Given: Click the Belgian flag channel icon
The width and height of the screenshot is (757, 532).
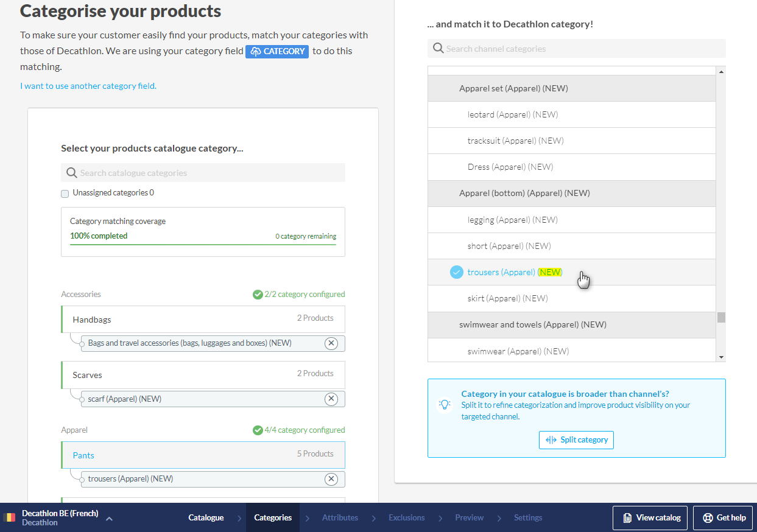Looking at the screenshot, I should pos(10,517).
